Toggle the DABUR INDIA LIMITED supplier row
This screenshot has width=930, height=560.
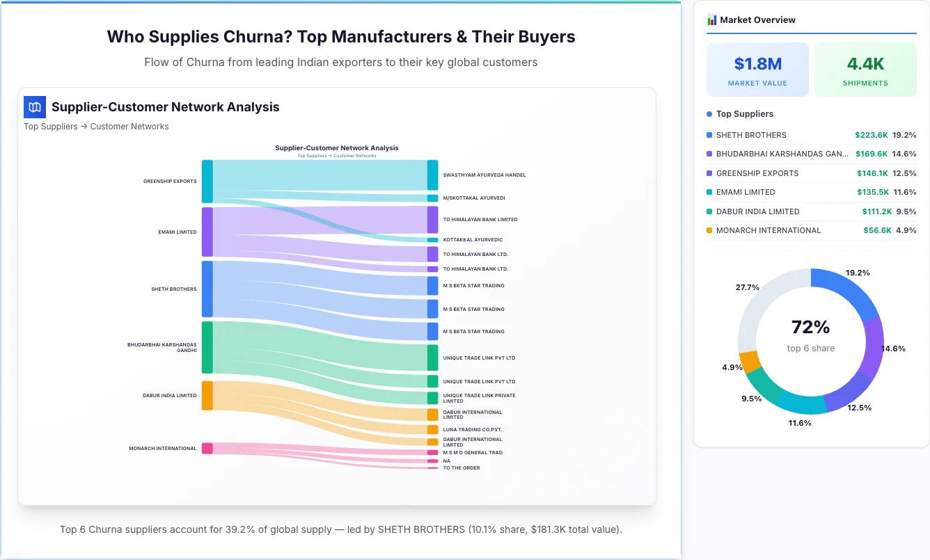[x=755, y=211]
